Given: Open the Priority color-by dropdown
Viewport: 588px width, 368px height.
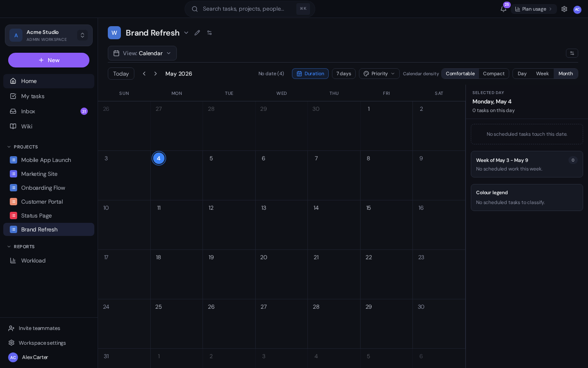Looking at the screenshot, I should coord(379,74).
